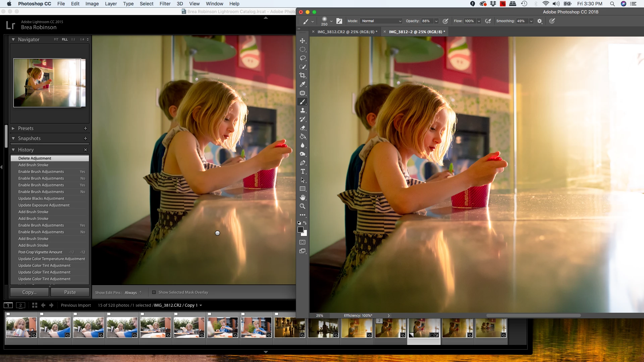Viewport: 644px width, 362px height.
Task: Select the Crop tool
Action: click(303, 75)
